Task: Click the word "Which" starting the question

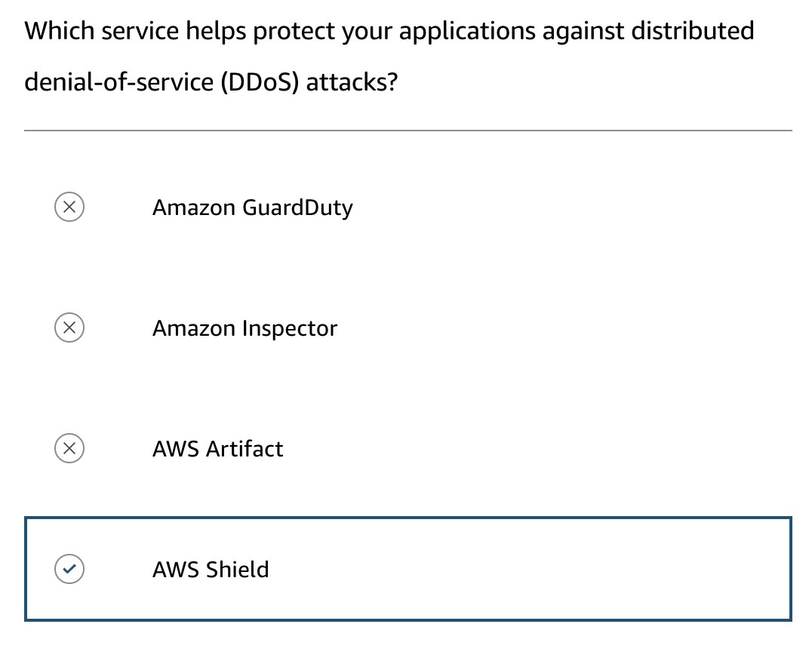Action: tap(60, 31)
